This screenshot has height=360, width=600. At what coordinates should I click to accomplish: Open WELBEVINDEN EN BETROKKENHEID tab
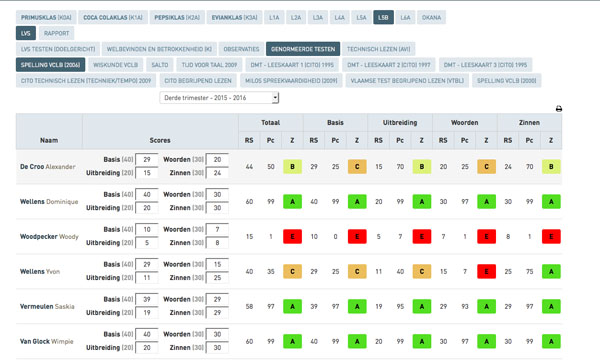(x=159, y=49)
